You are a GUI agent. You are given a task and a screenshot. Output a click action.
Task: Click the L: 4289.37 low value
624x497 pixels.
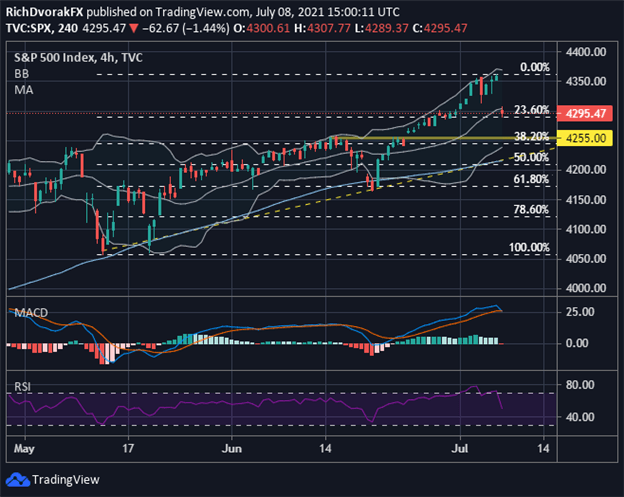[x=382, y=28]
